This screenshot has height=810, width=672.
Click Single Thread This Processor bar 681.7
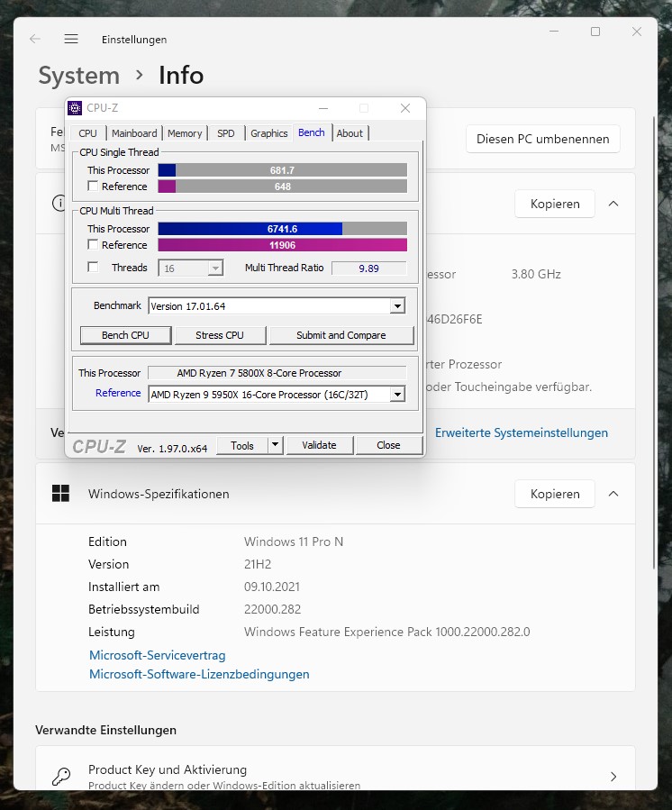[x=282, y=170]
